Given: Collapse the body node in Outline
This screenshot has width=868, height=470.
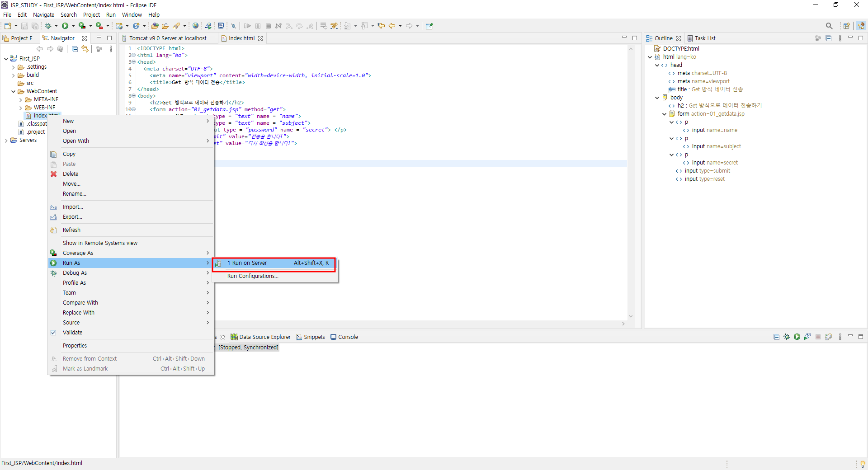Looking at the screenshot, I should click(657, 98).
